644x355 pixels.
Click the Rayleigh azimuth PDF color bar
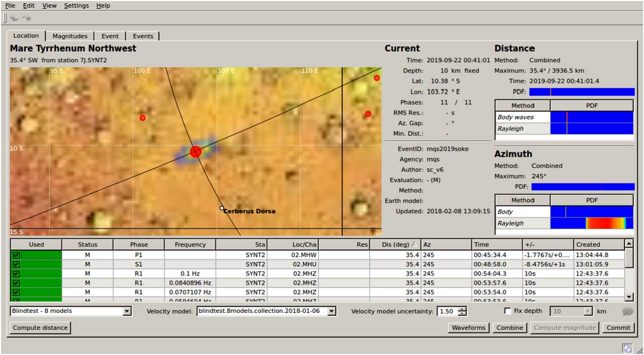(x=592, y=223)
